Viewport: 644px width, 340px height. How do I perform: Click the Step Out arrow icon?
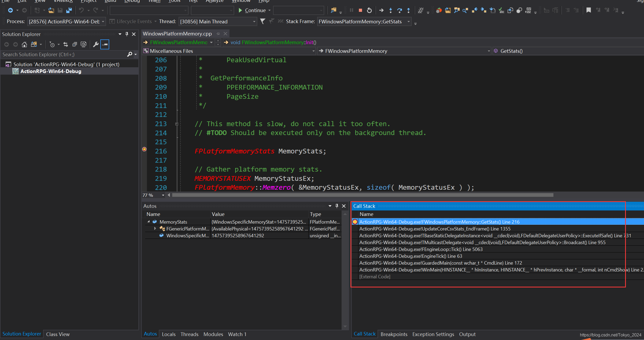tap(409, 10)
